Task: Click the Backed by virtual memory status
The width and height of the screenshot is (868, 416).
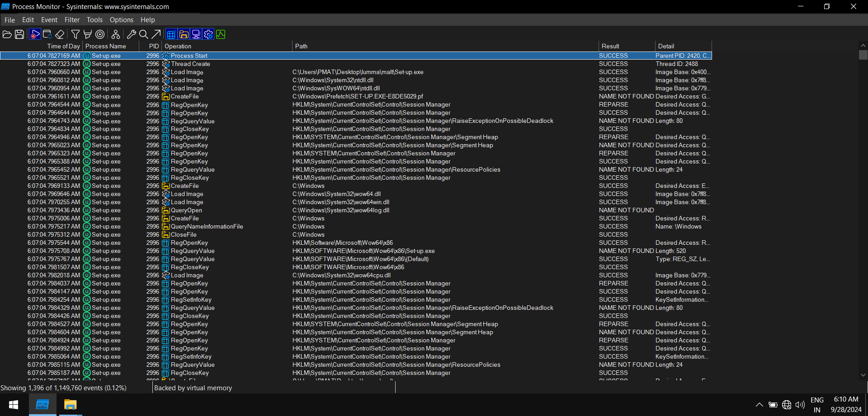Action: point(193,388)
